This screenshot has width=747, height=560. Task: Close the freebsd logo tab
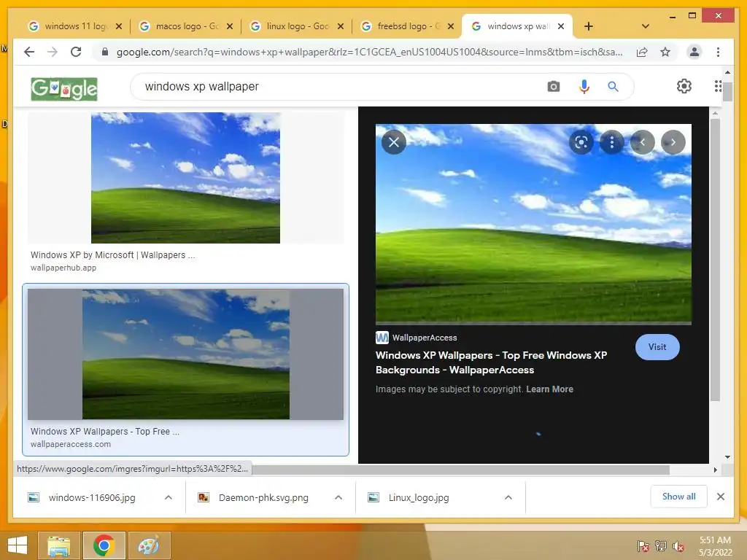(x=451, y=26)
